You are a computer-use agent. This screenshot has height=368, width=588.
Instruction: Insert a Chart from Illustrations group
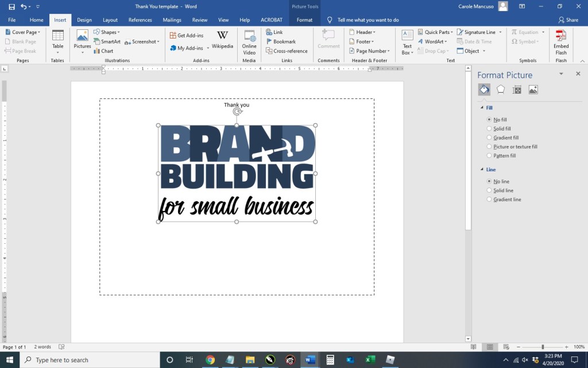tap(104, 51)
